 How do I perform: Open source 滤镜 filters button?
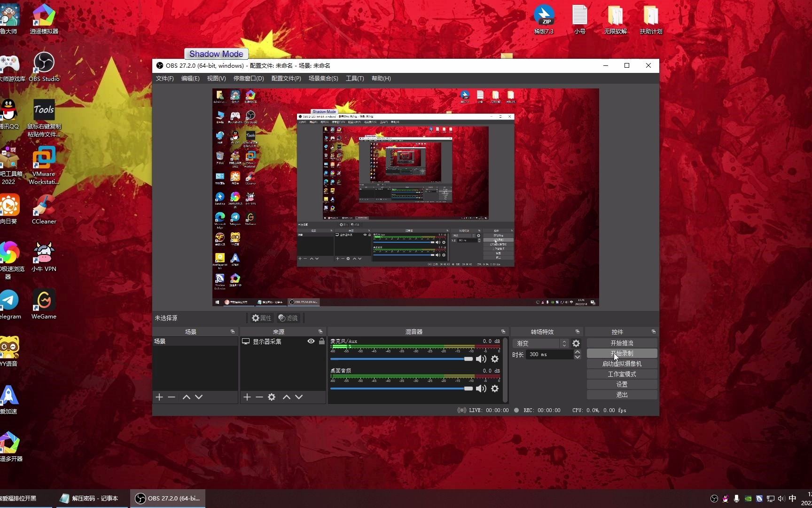(x=288, y=318)
